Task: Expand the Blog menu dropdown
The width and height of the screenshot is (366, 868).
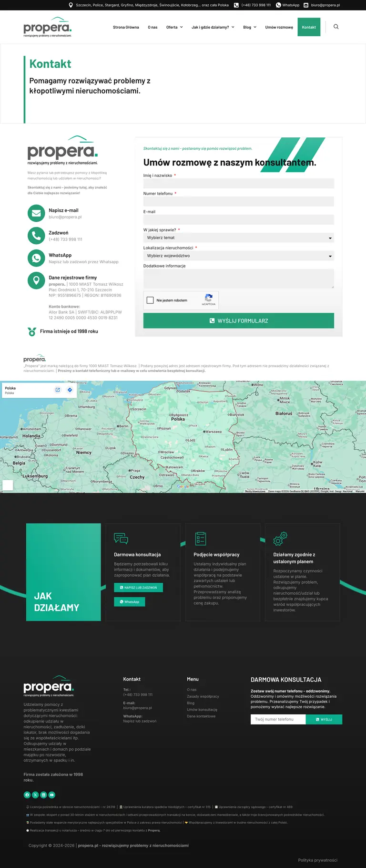Action: point(250,27)
